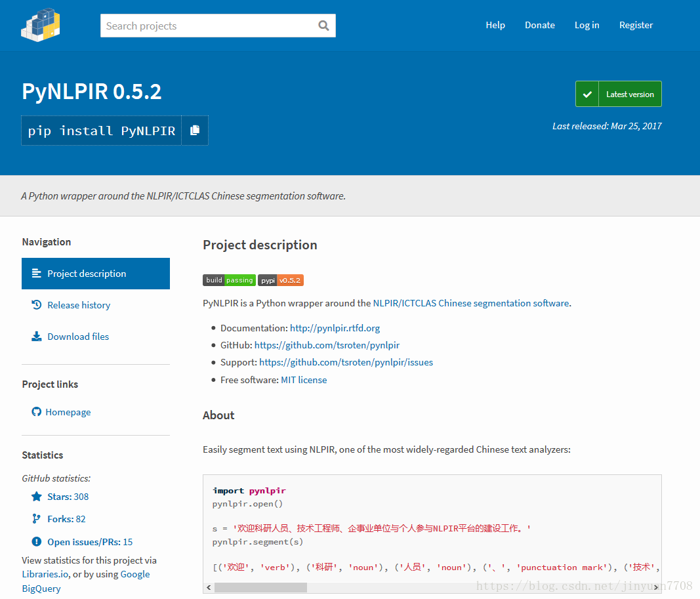
Task: Click the star icon next to Stars
Action: click(x=37, y=497)
